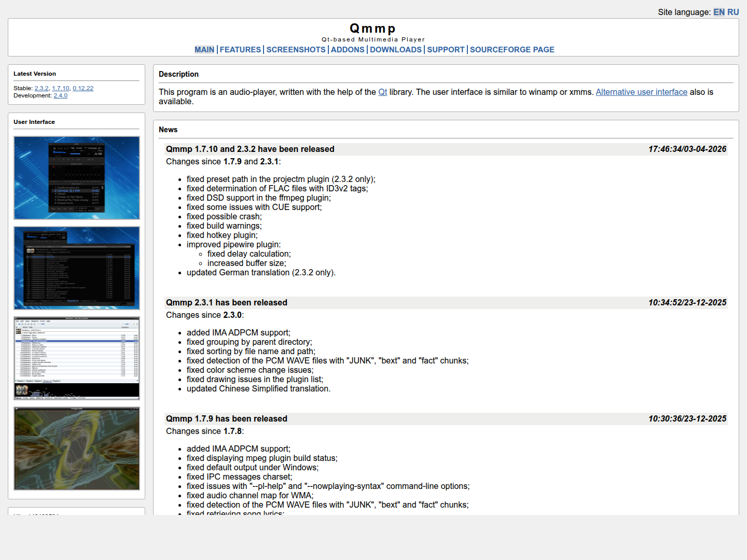Open the MAIN navigation page
The width and height of the screenshot is (747, 560).
point(204,50)
